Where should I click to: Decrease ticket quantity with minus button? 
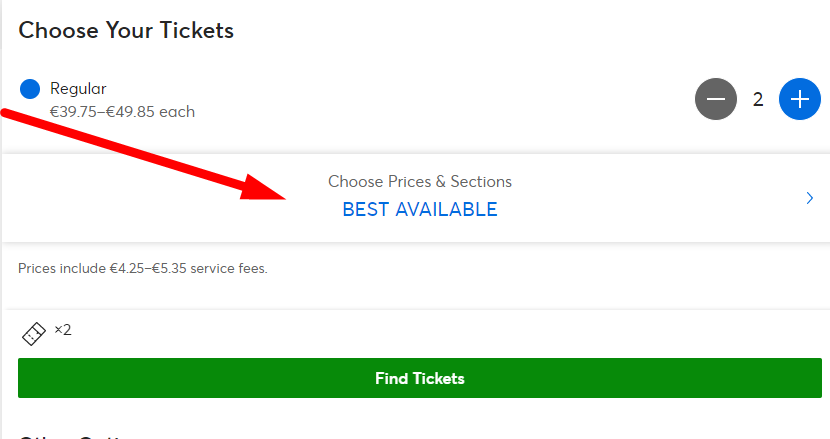pyautogui.click(x=716, y=99)
